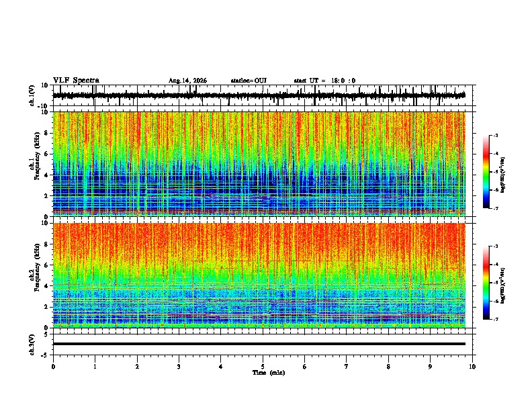Click time axis tick label "7"
Viewport: 532px width, 411px height.
347,367
